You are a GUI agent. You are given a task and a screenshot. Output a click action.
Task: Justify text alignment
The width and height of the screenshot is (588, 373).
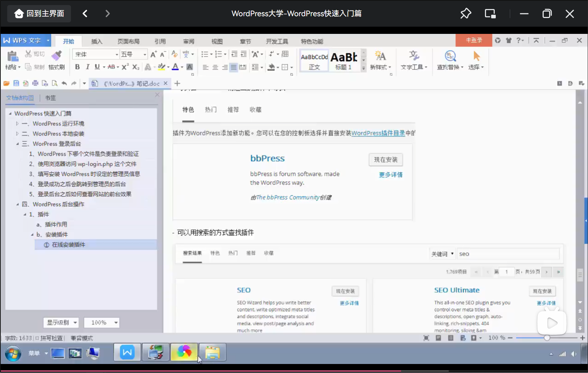[x=233, y=67]
